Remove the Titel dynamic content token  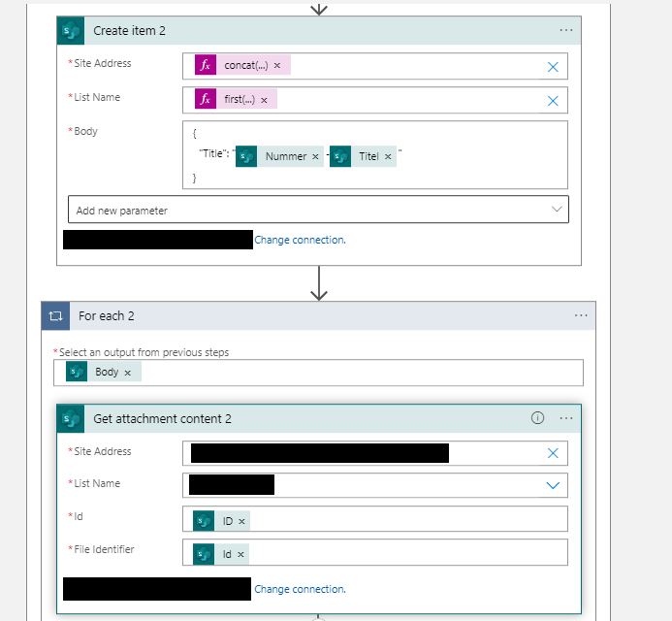[x=388, y=157]
